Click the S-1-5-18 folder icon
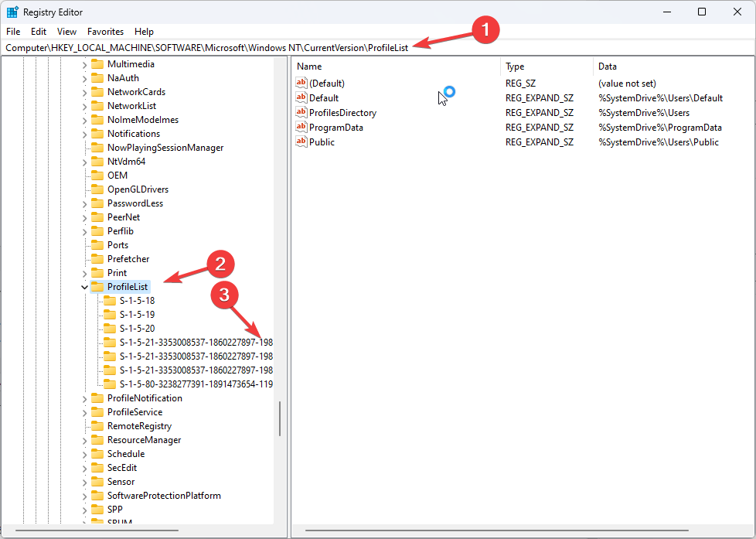 click(110, 301)
